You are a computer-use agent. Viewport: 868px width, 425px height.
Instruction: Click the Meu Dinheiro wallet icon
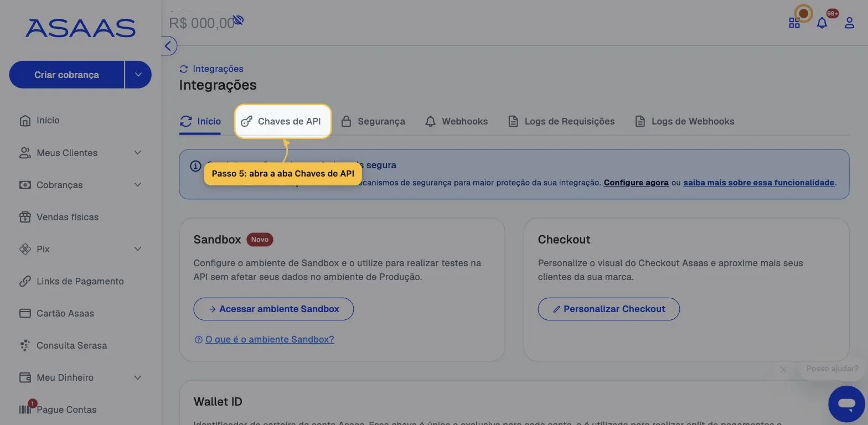25,377
